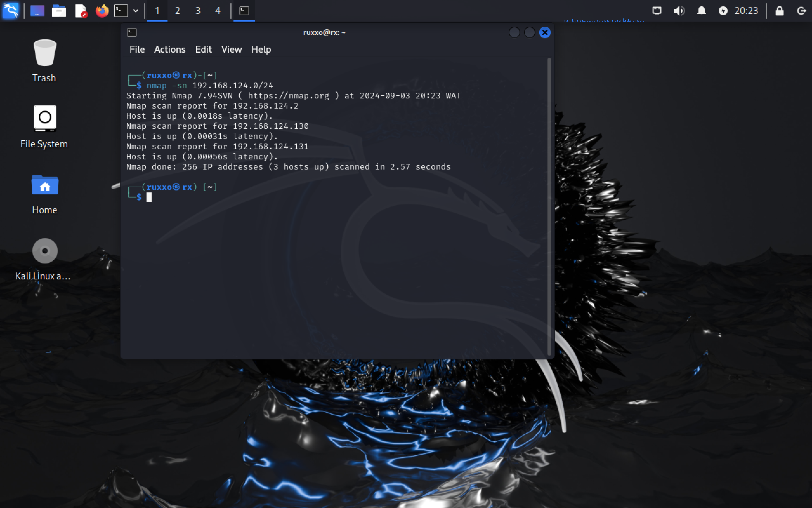Click the https://nmap.org link in output
The width and height of the screenshot is (812, 508).
point(289,96)
